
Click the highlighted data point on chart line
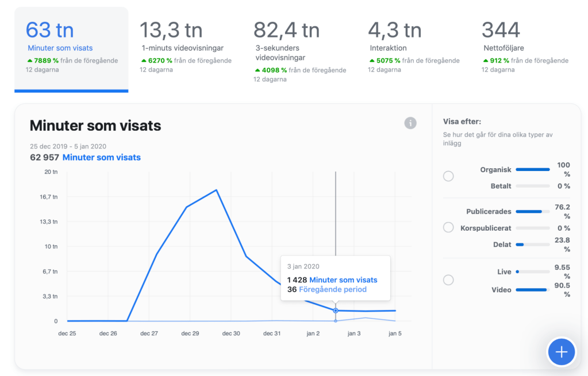pyautogui.click(x=336, y=311)
